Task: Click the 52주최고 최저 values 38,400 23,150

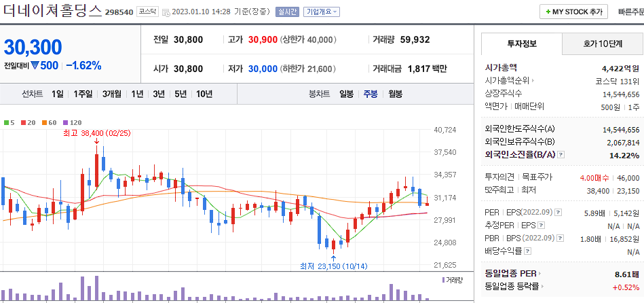Action: point(613,190)
